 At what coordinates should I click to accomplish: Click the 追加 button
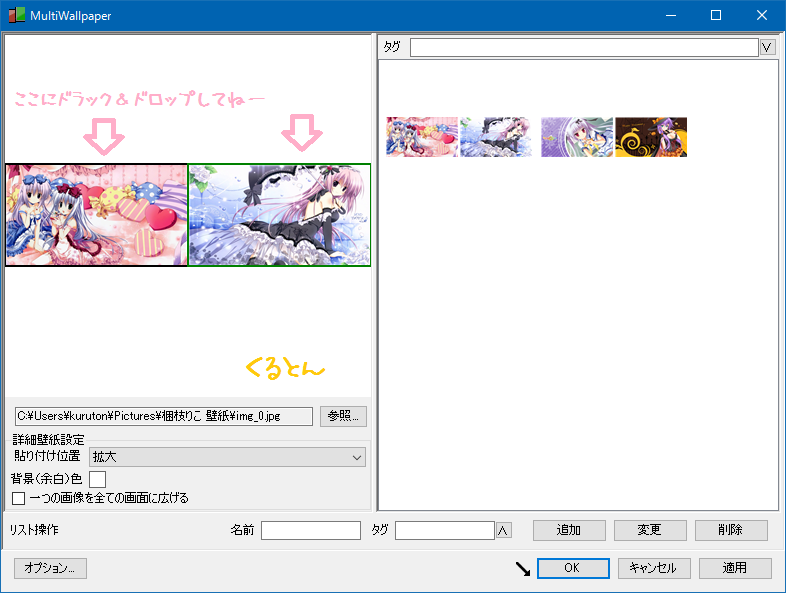[x=569, y=530]
